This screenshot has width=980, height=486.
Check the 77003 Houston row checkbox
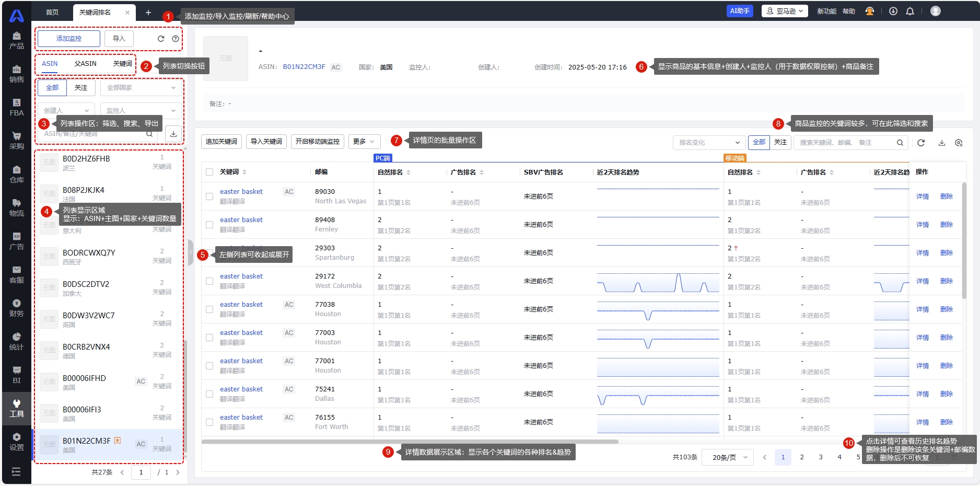(x=209, y=338)
